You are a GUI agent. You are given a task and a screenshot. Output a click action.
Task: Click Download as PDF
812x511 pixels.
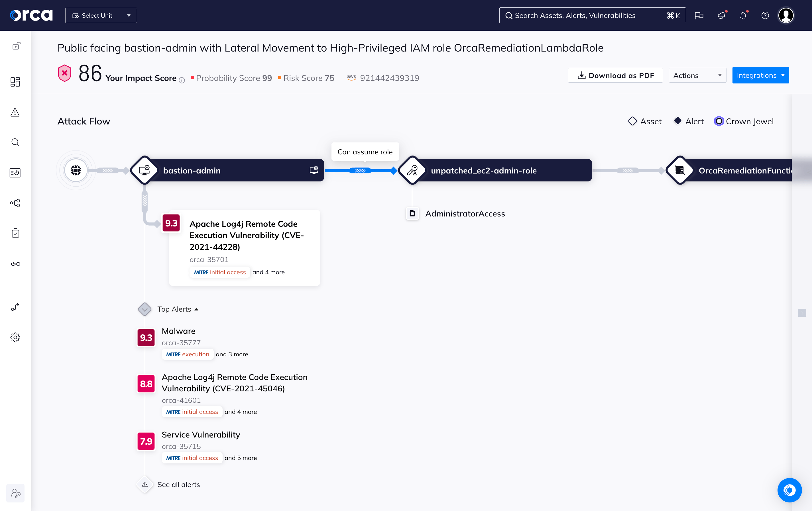coord(615,75)
